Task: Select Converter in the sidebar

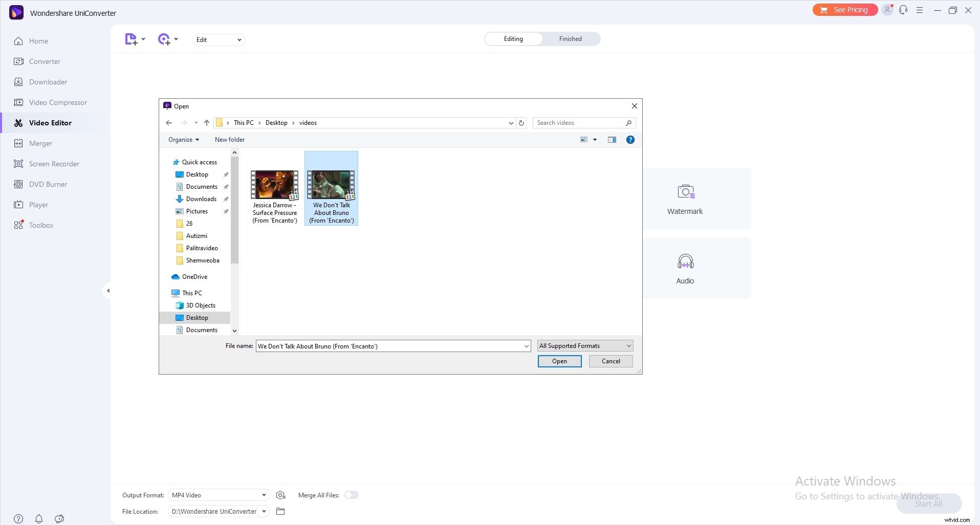Action: point(43,61)
